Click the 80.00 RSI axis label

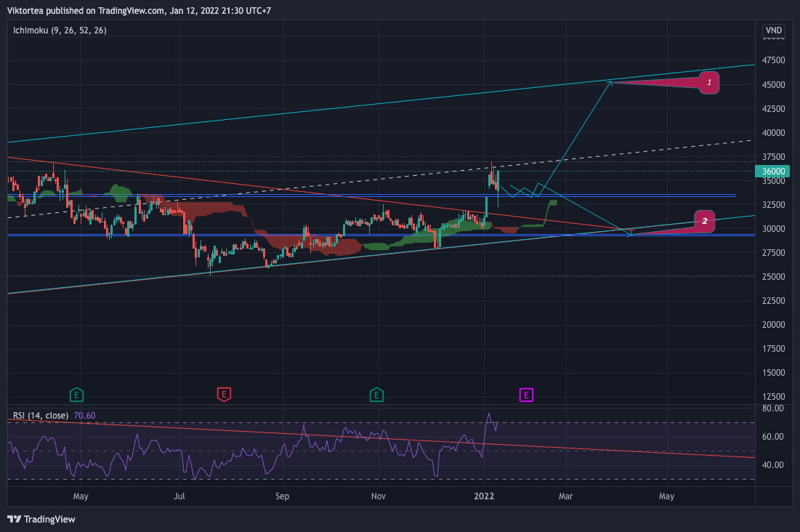773,408
